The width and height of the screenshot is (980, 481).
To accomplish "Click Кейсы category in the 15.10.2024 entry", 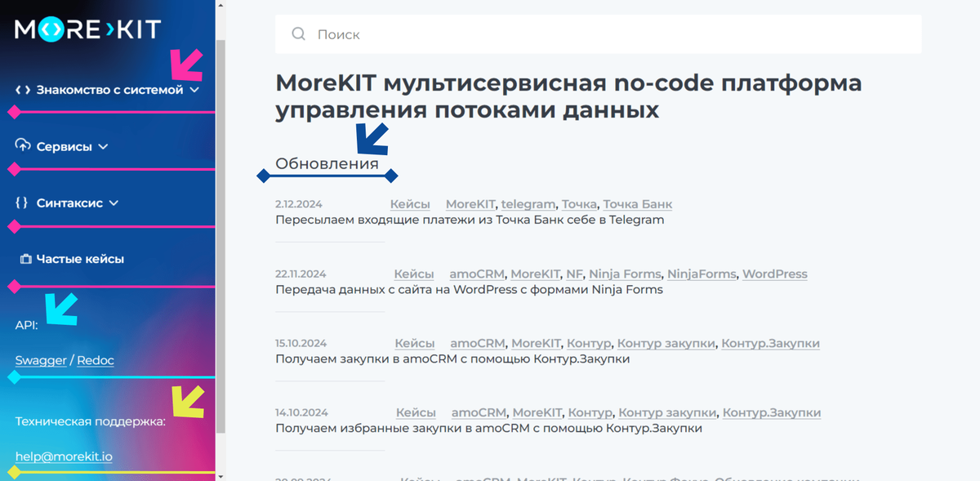I will pos(415,343).
